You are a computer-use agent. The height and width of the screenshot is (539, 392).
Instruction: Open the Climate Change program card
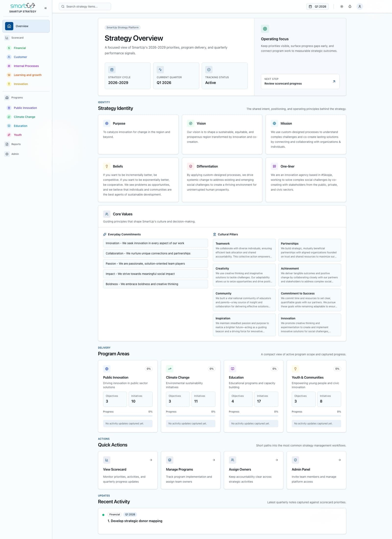pos(191,396)
